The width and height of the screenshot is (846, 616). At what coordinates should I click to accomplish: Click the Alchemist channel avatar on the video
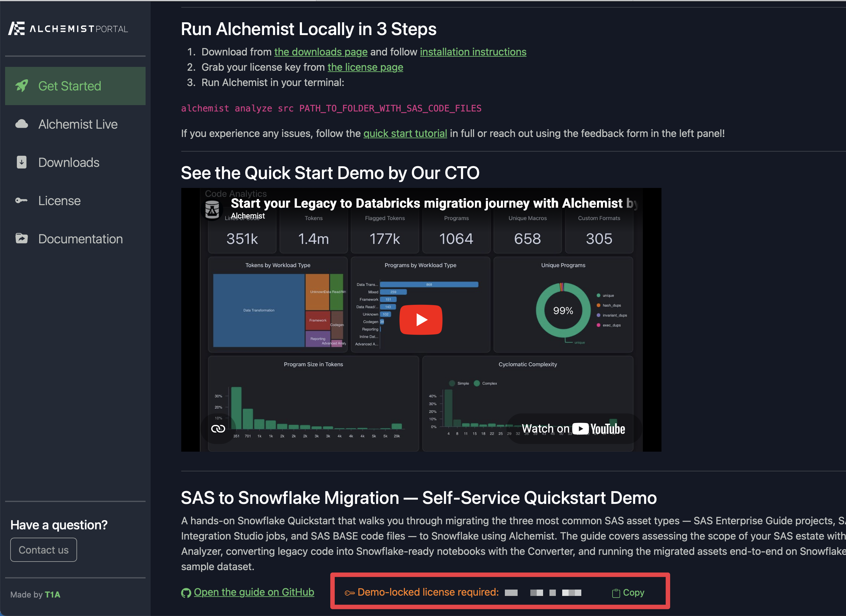pyautogui.click(x=212, y=209)
